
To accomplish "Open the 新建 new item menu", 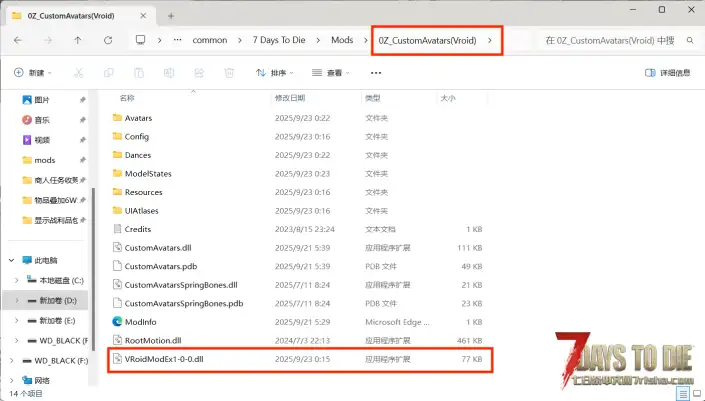I will [36, 73].
